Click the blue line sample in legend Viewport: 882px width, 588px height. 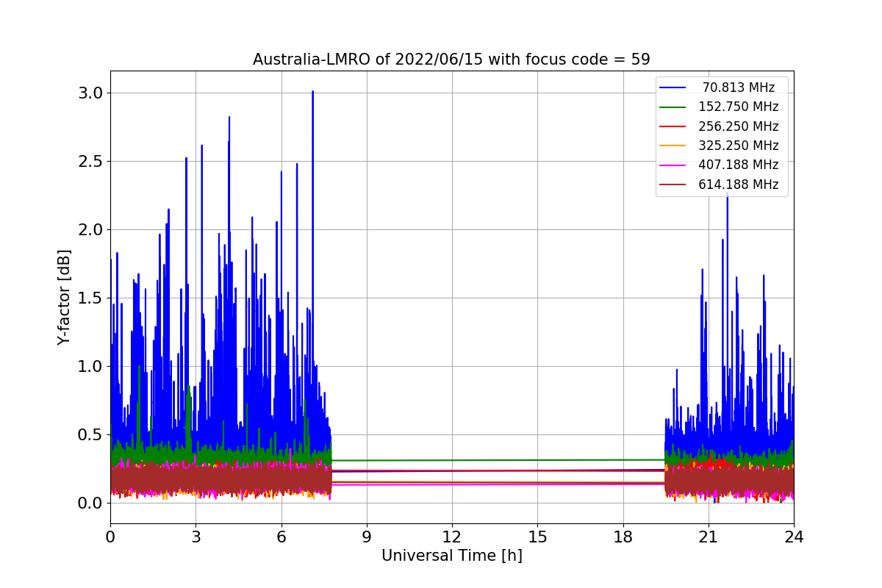(x=673, y=87)
